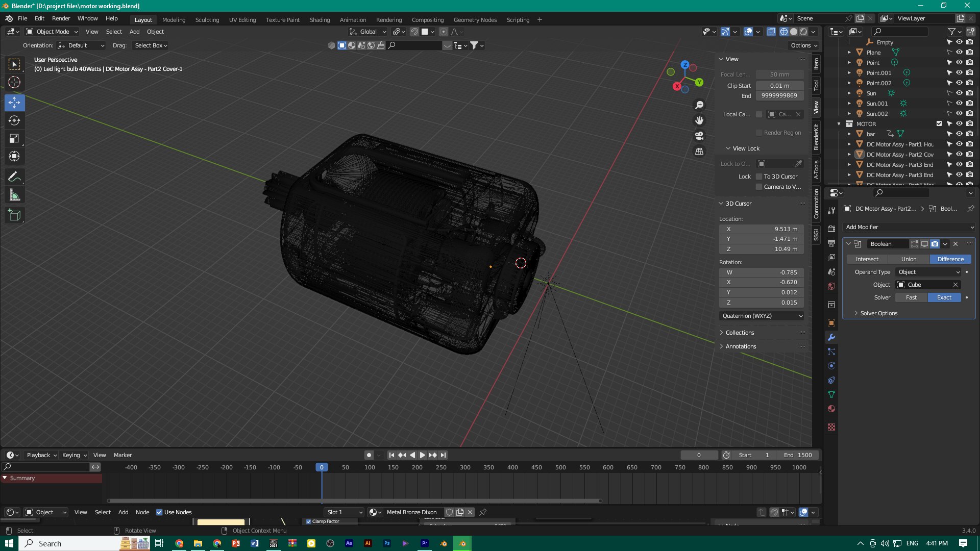Open the Material properties tab icon
The height and width of the screenshot is (551, 980).
(831, 409)
